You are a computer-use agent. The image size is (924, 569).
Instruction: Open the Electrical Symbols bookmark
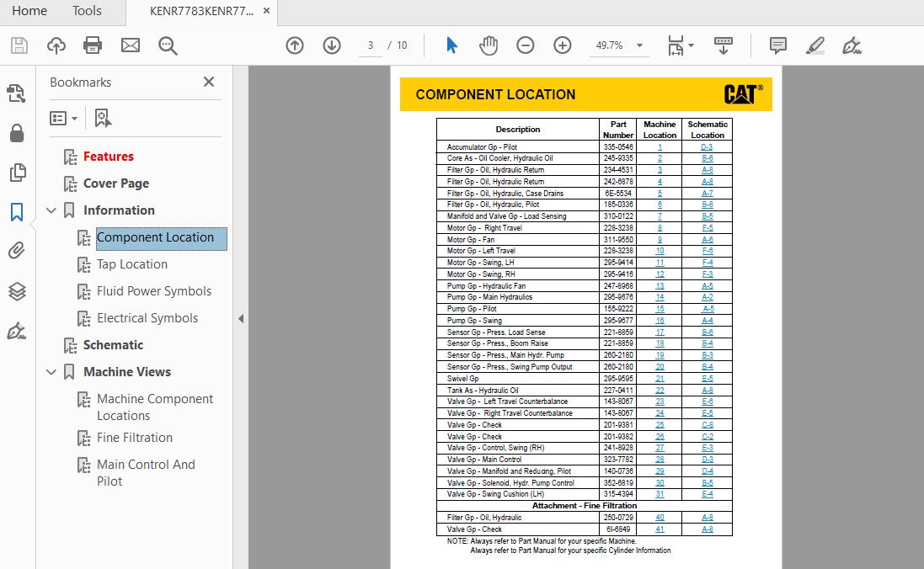click(x=147, y=319)
